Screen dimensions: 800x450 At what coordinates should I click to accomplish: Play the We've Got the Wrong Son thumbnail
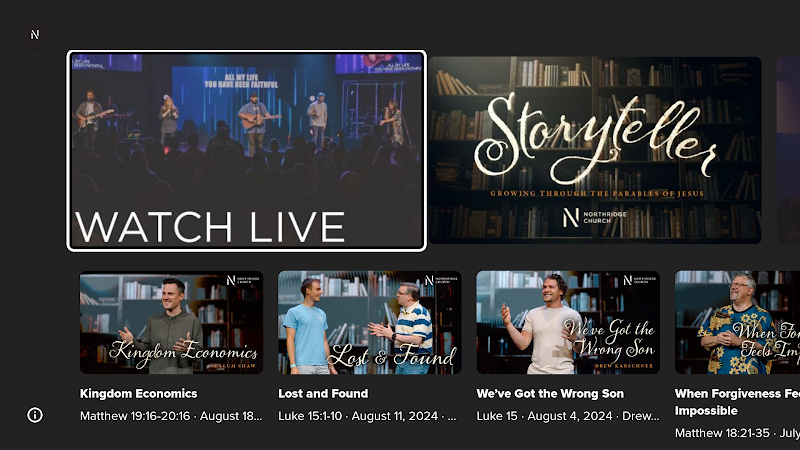(x=568, y=322)
